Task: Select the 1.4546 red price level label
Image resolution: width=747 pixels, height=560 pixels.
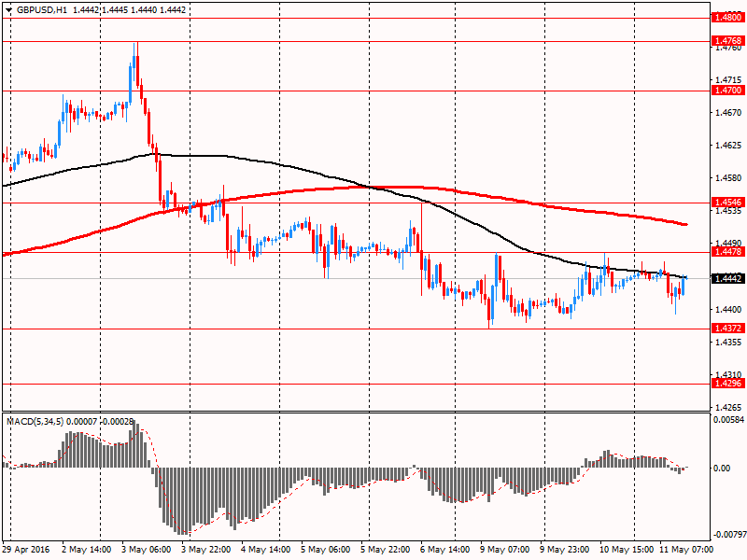Action: [728, 203]
